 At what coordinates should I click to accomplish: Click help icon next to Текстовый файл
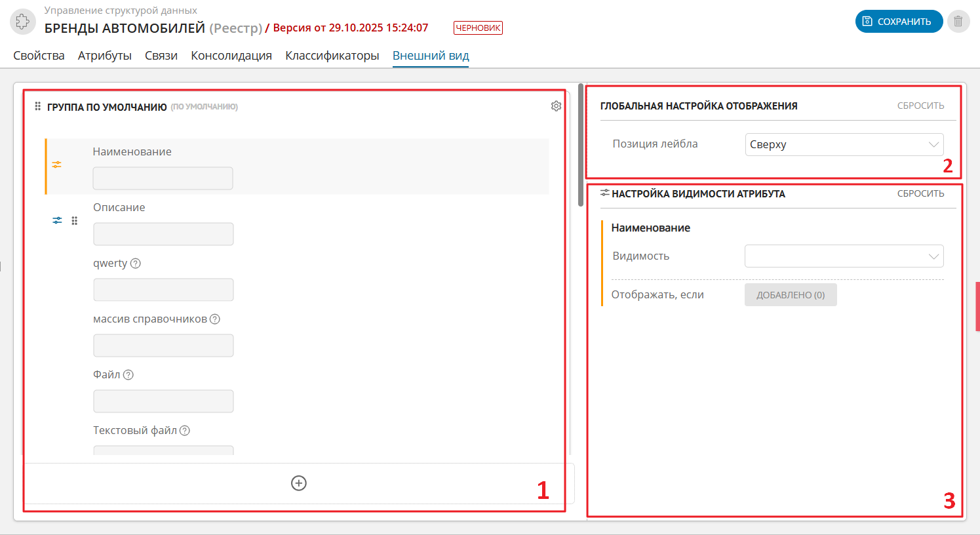tap(185, 431)
